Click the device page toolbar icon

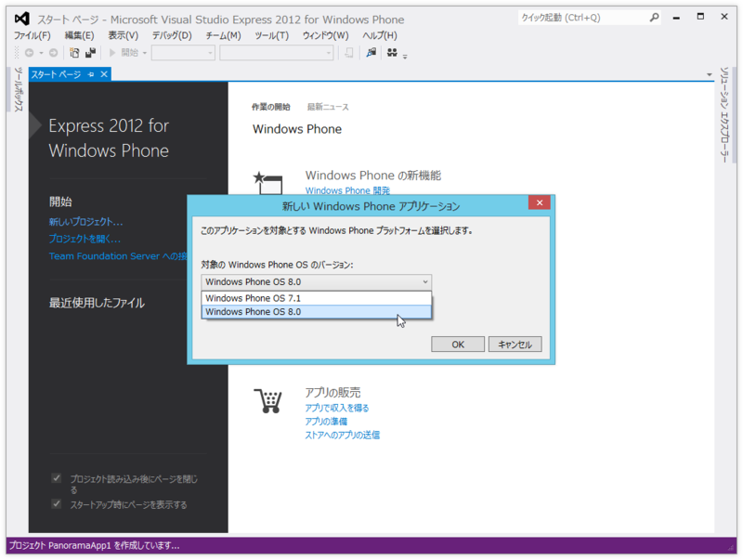coord(349,53)
